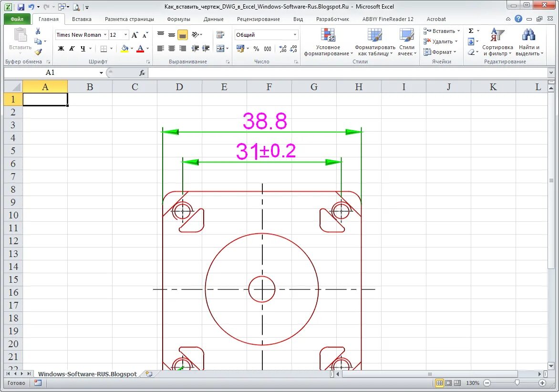559x392 pixels.
Task: Switch to the Разработчик tab
Action: click(332, 19)
